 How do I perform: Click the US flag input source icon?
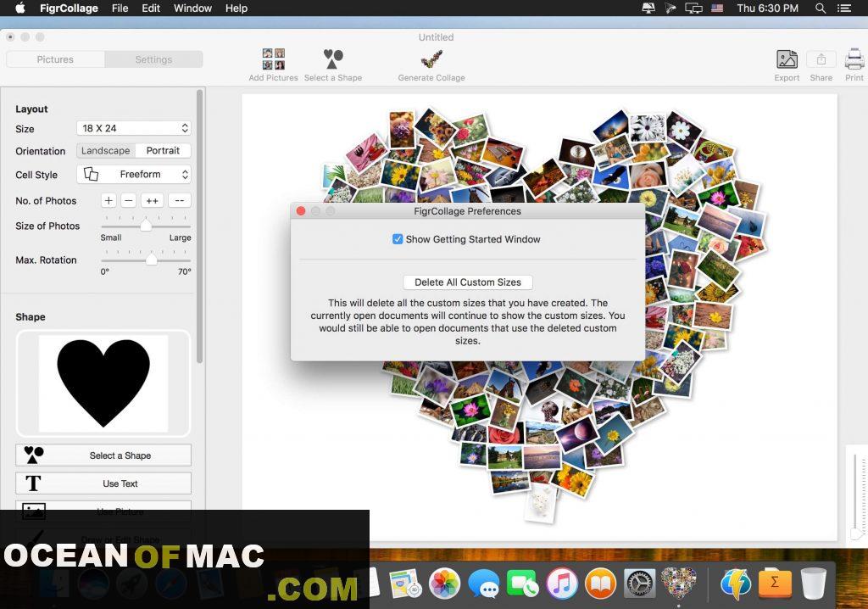pyautogui.click(x=717, y=8)
